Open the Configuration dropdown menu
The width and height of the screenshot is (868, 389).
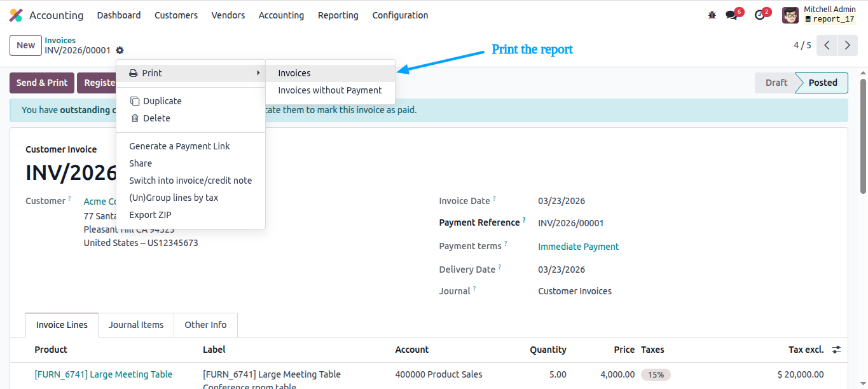[x=400, y=15]
